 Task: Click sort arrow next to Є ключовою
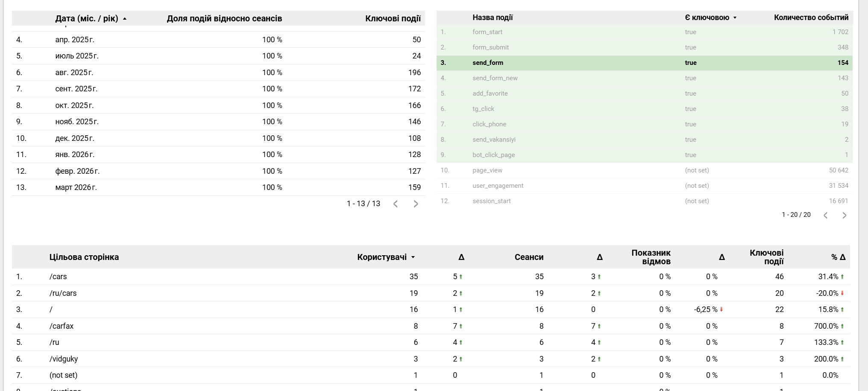[735, 18]
